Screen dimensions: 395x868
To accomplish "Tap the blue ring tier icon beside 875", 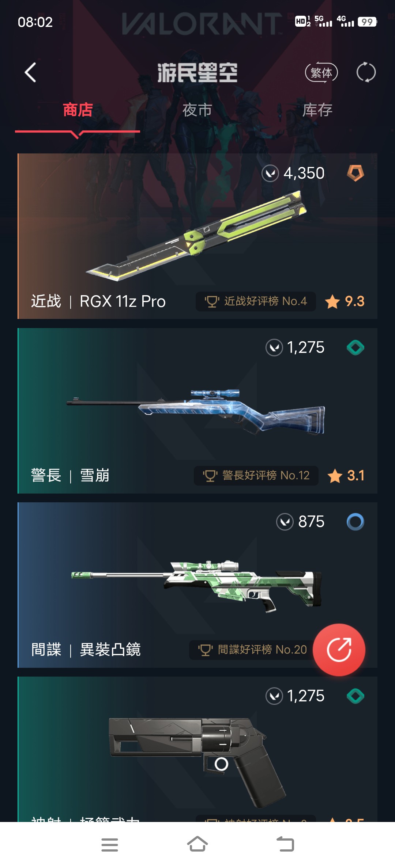I will (355, 522).
